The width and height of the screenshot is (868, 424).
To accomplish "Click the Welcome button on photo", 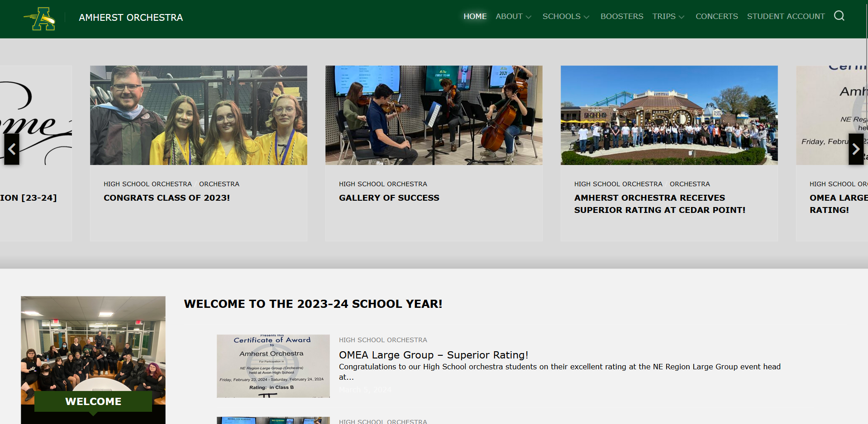I will 93,401.
